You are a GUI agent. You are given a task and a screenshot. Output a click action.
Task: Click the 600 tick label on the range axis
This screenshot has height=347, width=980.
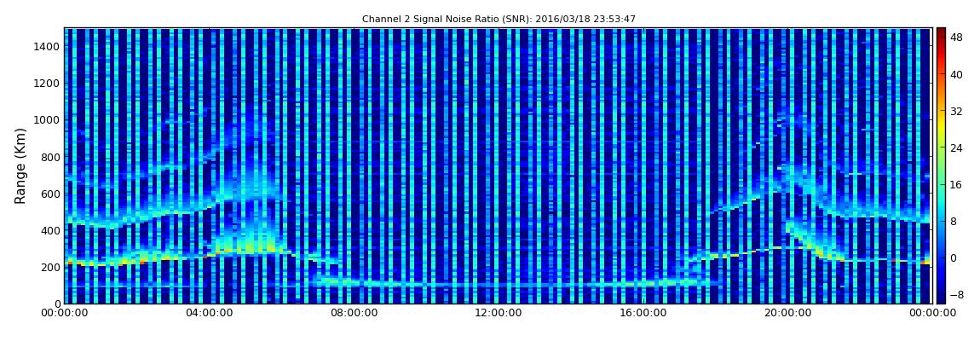click(50, 194)
